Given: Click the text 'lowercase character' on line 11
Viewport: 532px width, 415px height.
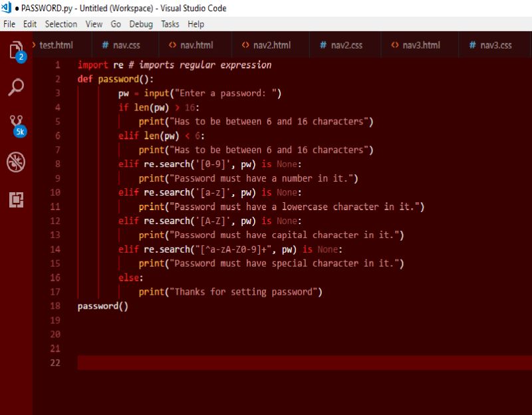Looking at the screenshot, I should (x=330, y=207).
